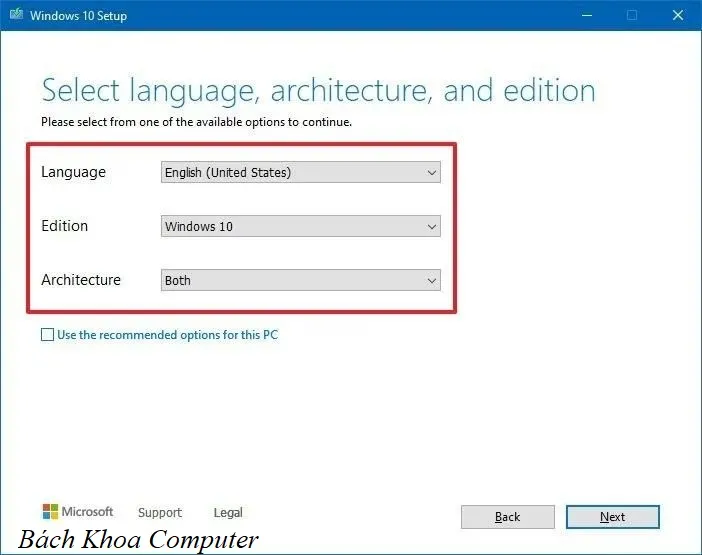The width and height of the screenshot is (702, 555).
Task: Click the maximize button in the title bar
Action: click(632, 16)
